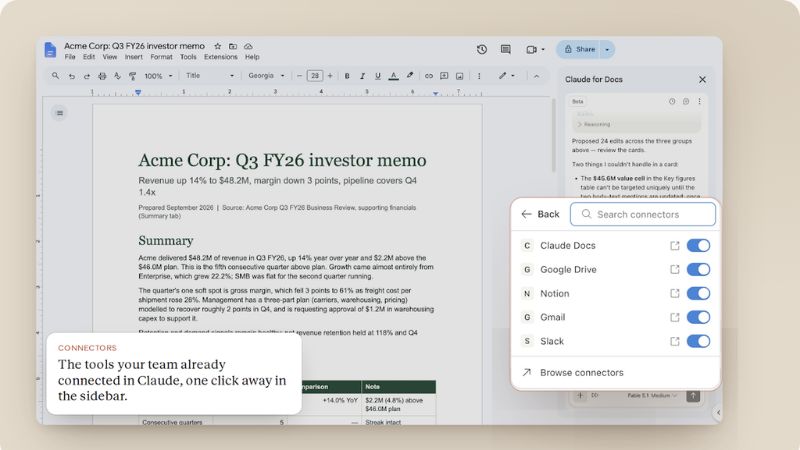
Task: Open the Georgia font dropdown
Action: (266, 76)
